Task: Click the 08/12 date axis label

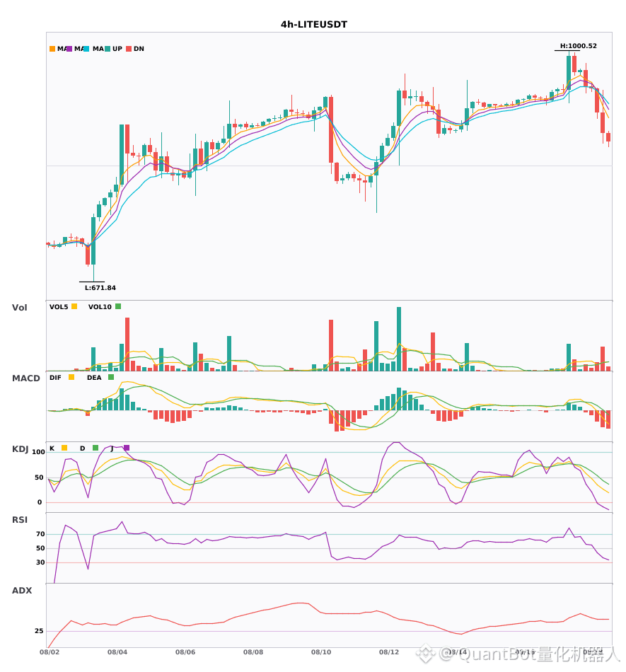Action: 389,652
